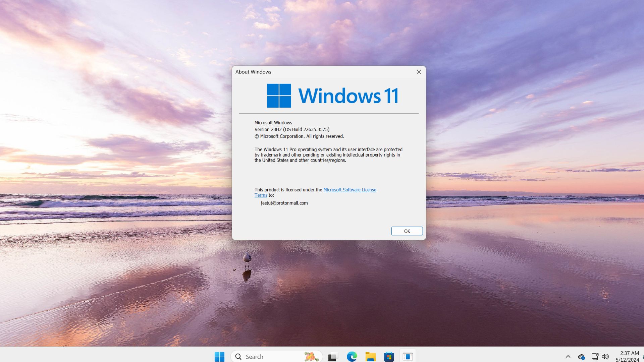644x362 pixels.
Task: Close the About Windows dialog
Action: [419, 72]
